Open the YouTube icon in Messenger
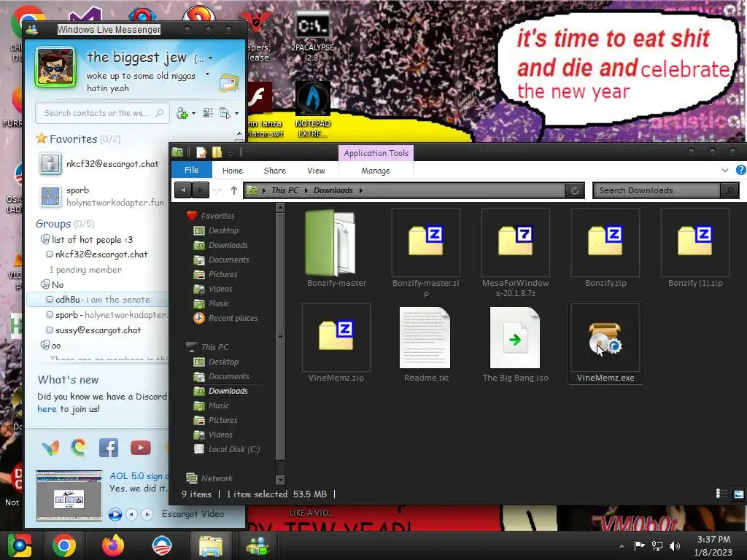The height and width of the screenshot is (560, 747). (141, 448)
